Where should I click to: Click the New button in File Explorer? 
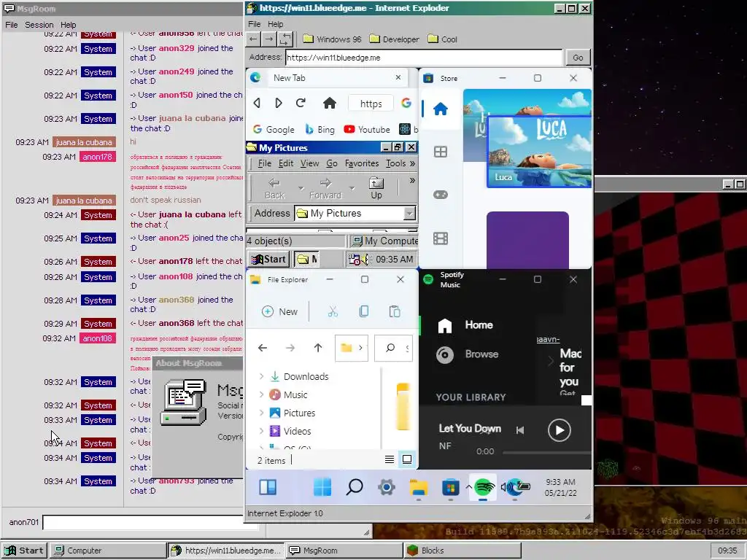pyautogui.click(x=279, y=311)
